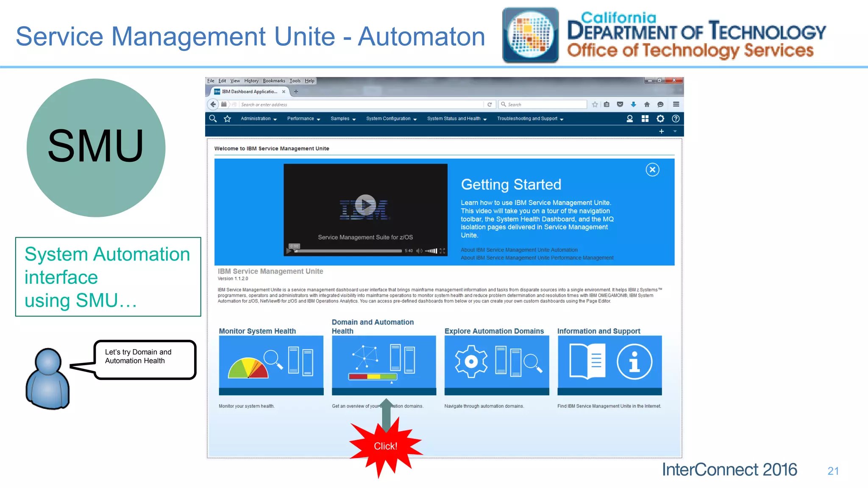The image size is (868, 488).
Task: Open the Information and Support tile
Action: pos(609,365)
